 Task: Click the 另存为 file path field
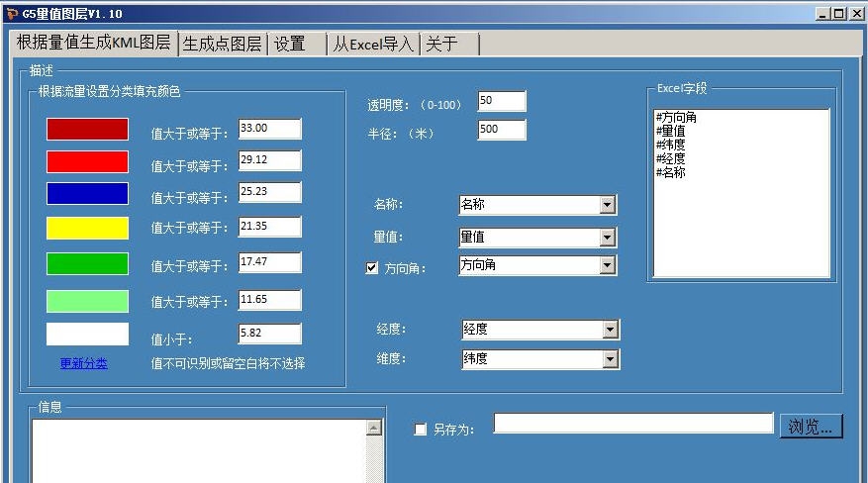click(x=633, y=424)
